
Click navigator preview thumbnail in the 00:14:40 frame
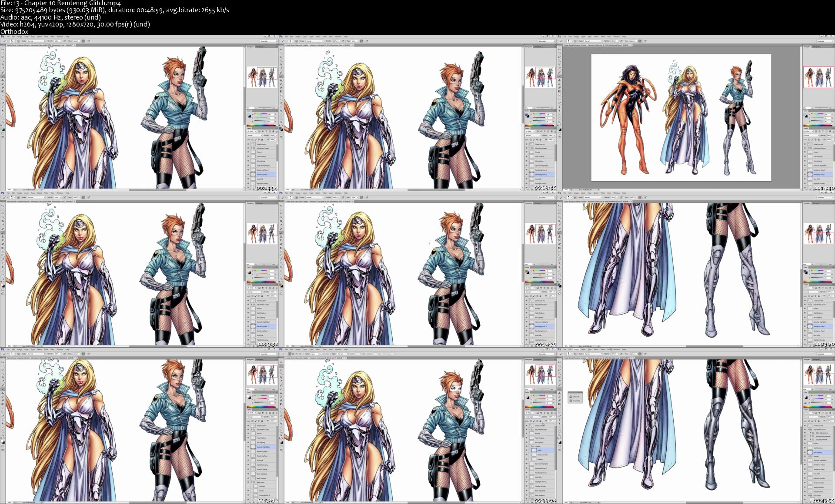(818, 77)
